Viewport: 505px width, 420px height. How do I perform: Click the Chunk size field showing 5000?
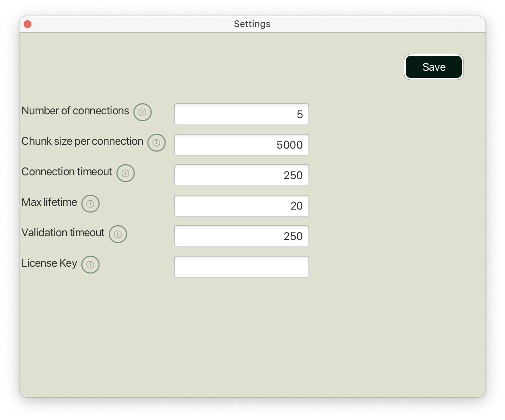241,145
